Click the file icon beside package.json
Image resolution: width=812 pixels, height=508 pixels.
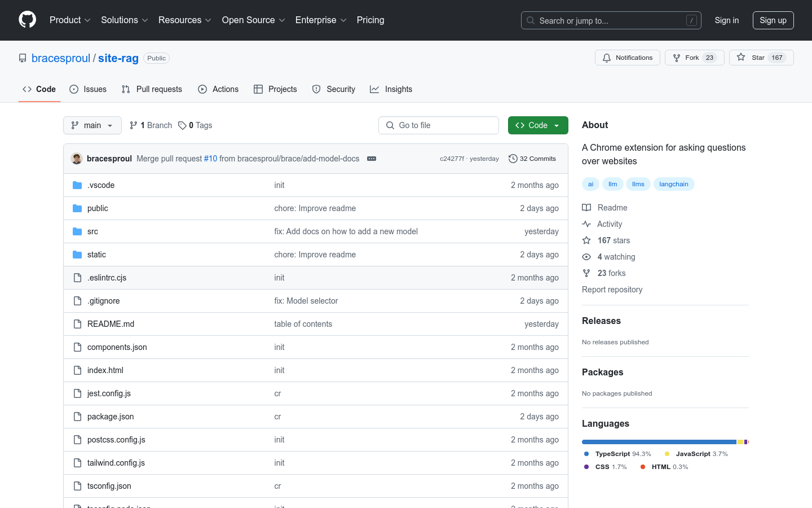[x=77, y=417]
